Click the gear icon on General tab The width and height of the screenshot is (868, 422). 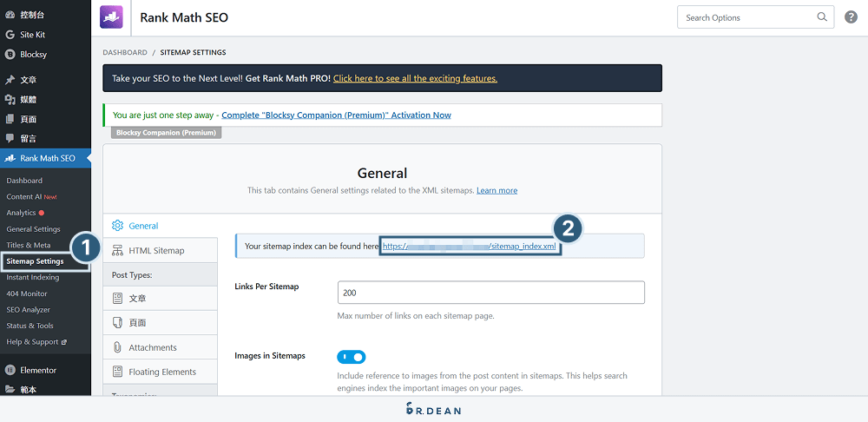(117, 226)
